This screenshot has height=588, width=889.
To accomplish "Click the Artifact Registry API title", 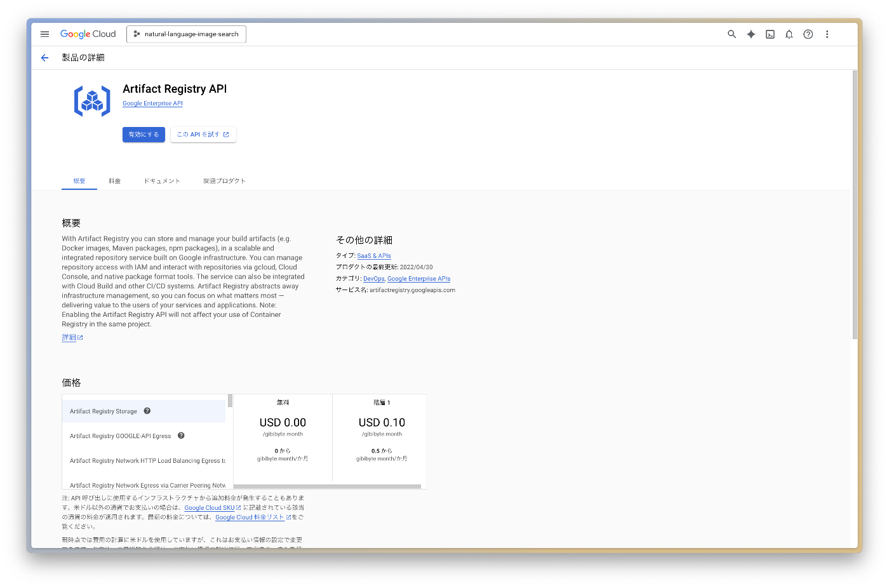I will coord(175,89).
